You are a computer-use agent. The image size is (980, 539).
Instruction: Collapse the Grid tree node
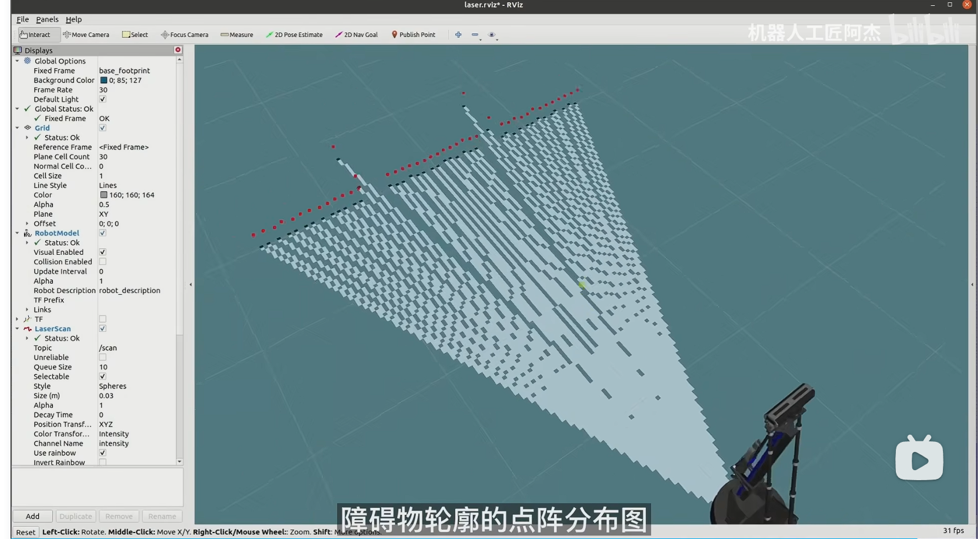point(17,128)
